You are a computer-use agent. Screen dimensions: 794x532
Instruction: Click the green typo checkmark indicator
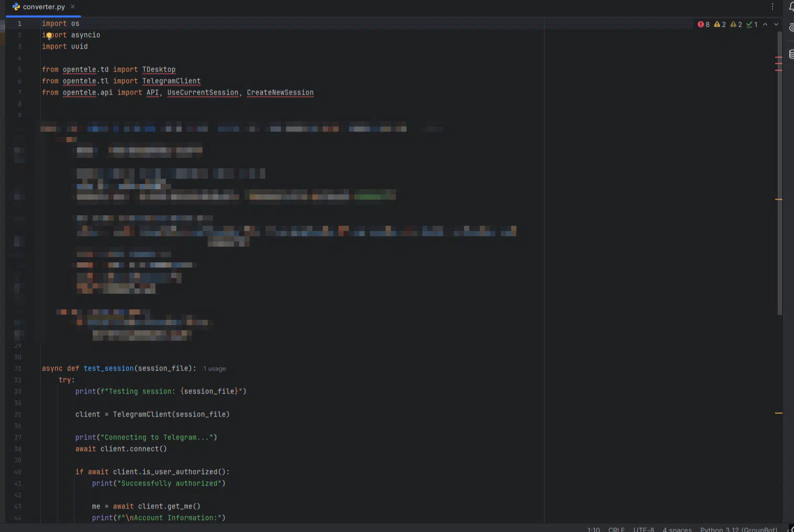(x=752, y=25)
